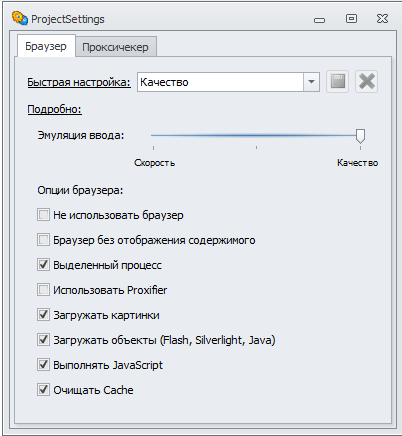This screenshot has height=436, width=402.
Task: Enable the 'Не использовать браузер' checkbox
Action: click(43, 215)
